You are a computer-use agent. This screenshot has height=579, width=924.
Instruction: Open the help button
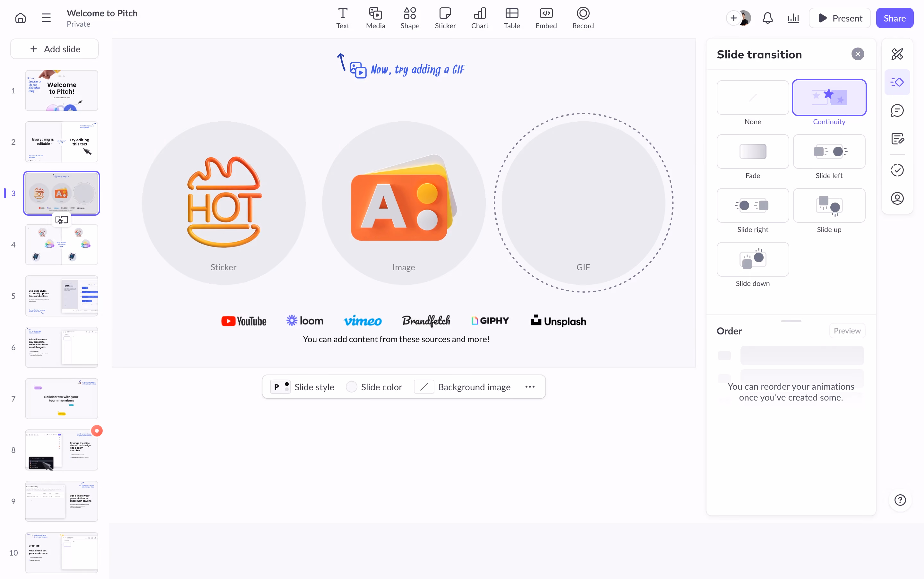(x=900, y=500)
